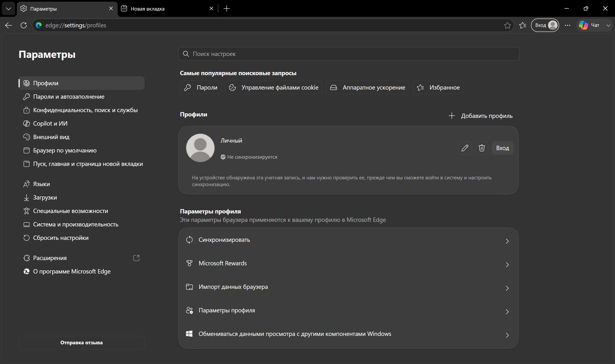This screenshot has height=364, width=615.
Task: Click the chevron on the Windows data sharing row
Action: click(x=507, y=335)
